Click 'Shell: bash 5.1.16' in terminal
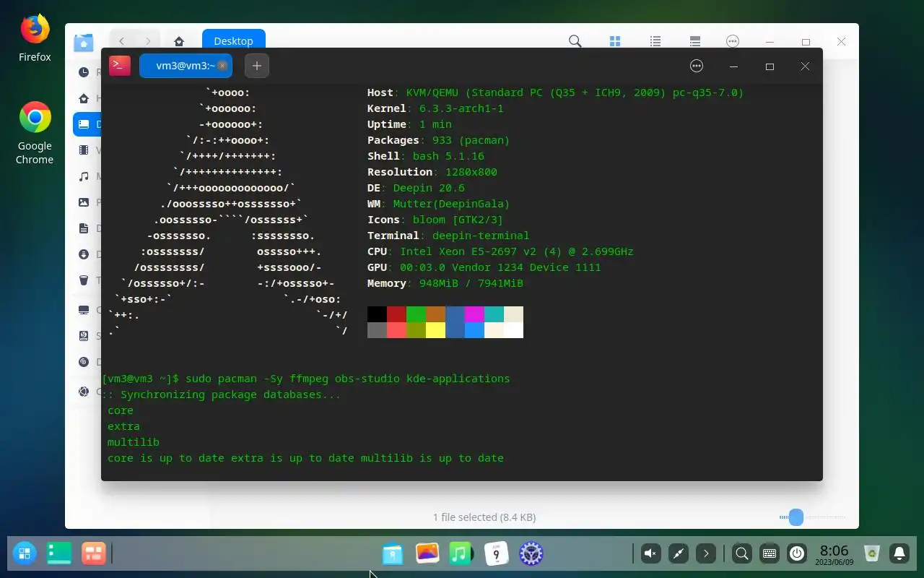Screen dimensions: 924x578 (426, 156)
